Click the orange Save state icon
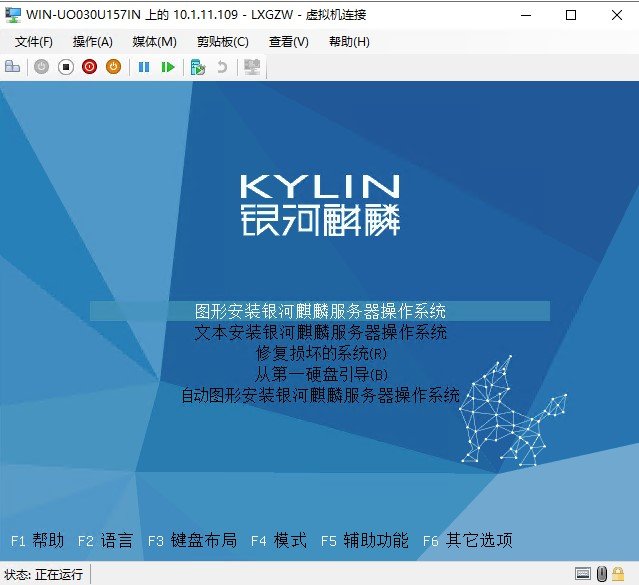639x585 pixels. [x=113, y=66]
